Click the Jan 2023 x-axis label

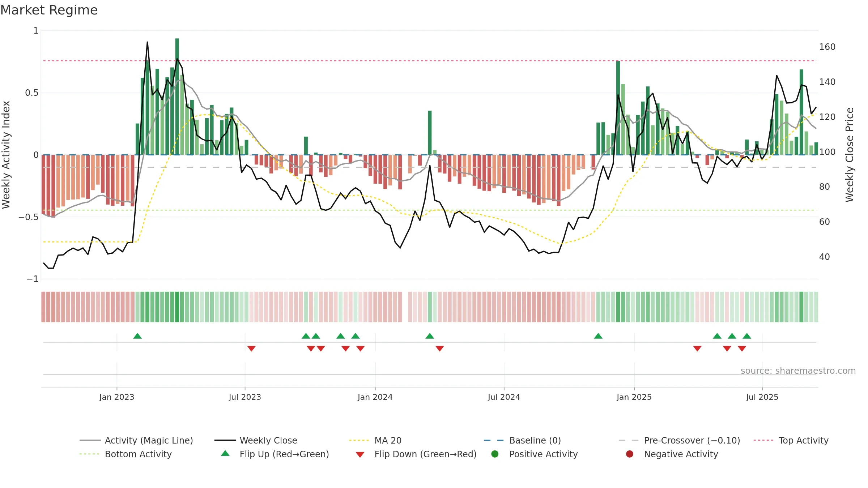pos(117,397)
